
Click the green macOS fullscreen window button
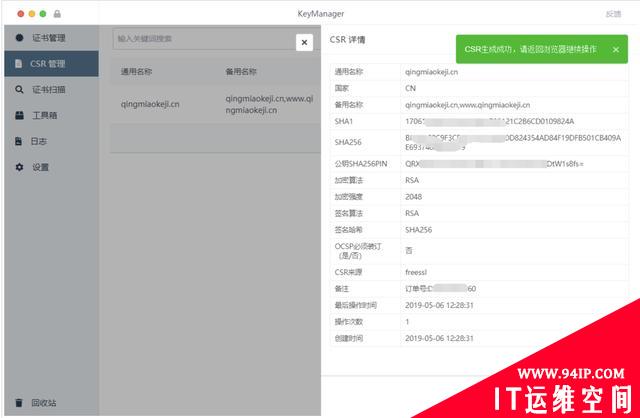(43, 14)
